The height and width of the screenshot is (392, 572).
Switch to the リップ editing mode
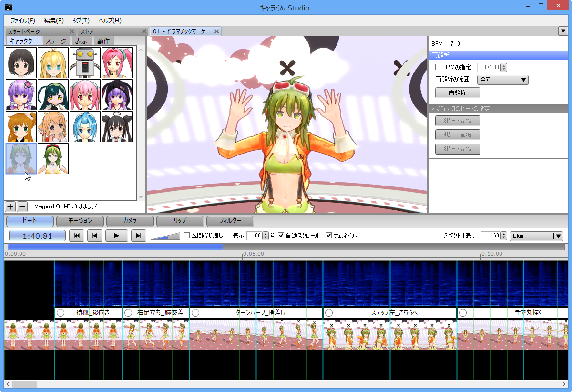click(x=180, y=221)
